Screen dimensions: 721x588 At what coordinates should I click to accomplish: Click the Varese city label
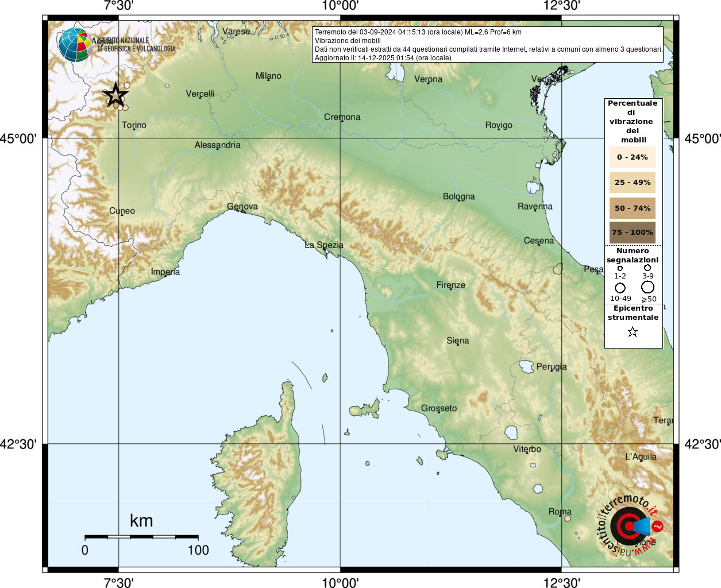point(236,32)
